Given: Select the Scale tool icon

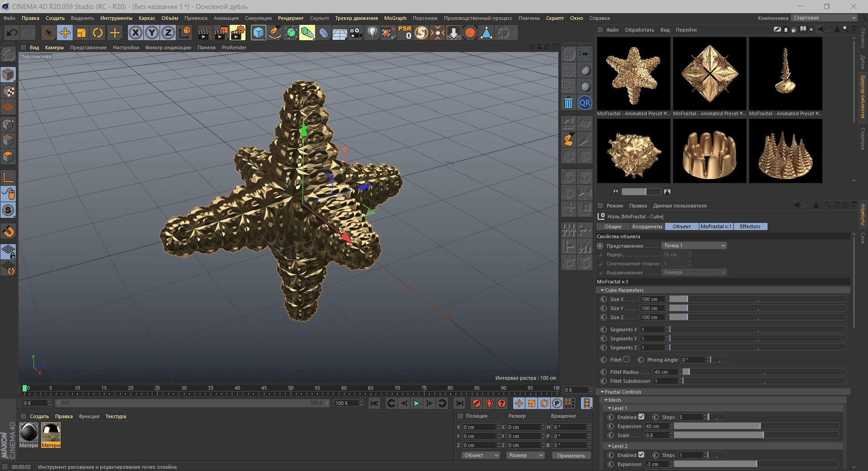Looking at the screenshot, I should 81,33.
